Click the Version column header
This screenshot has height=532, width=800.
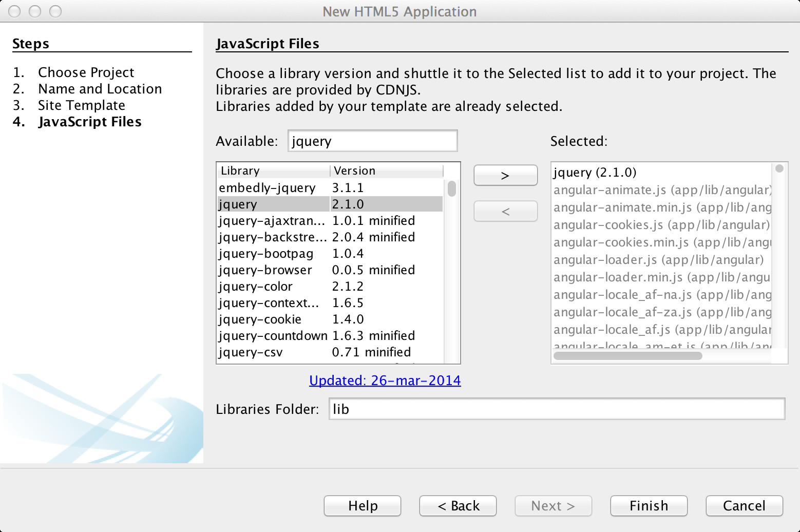click(386, 170)
